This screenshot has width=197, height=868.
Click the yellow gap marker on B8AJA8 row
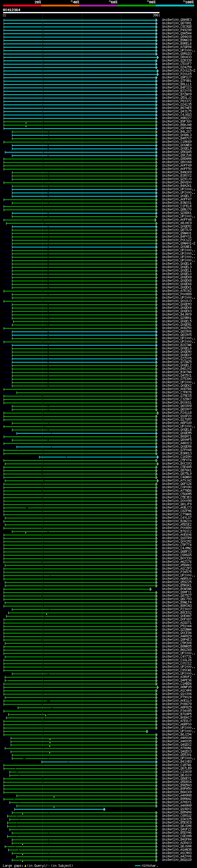(x=26, y=126)
